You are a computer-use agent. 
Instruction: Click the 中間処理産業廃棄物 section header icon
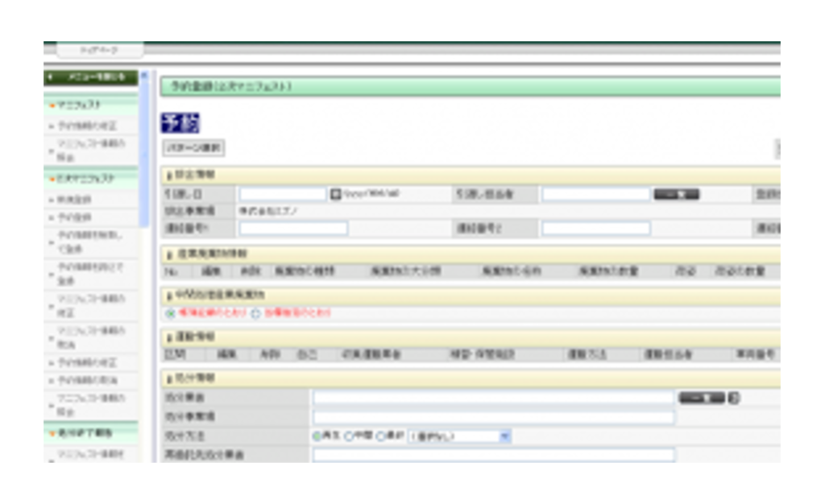coord(169,295)
